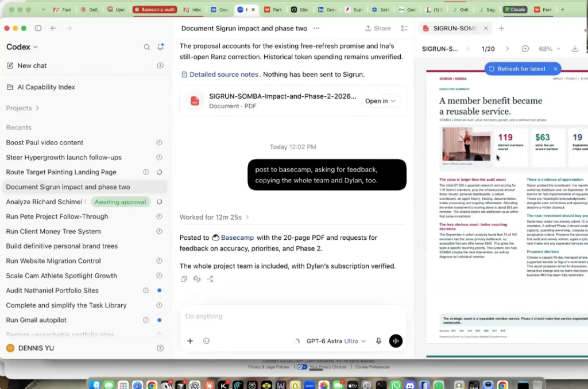Click the red PDF file icon
Screen dimensions: 588x389
195,101
